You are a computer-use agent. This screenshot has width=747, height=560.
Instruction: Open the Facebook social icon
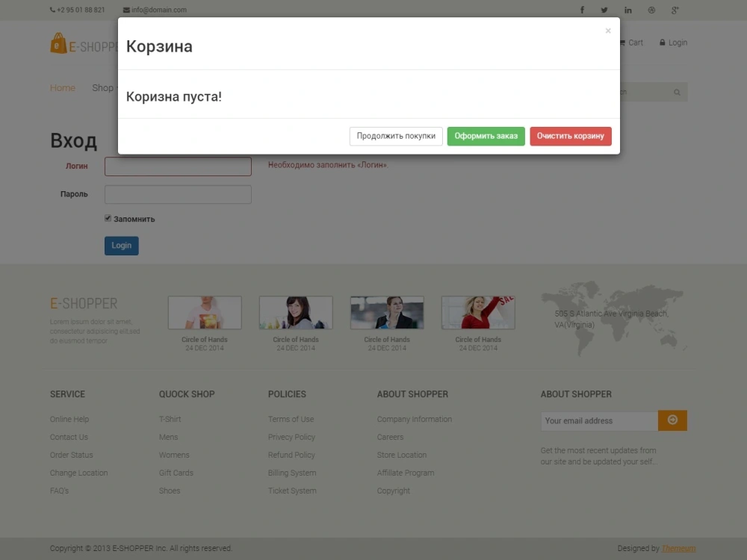582,10
